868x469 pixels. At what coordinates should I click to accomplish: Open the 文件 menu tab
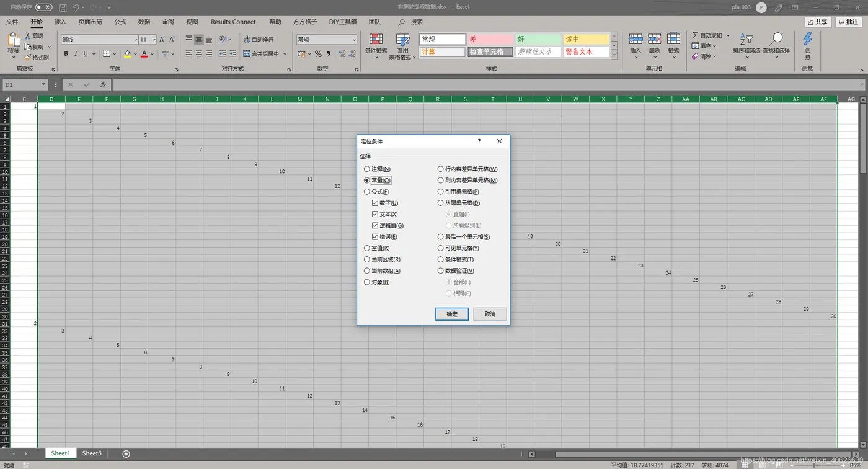tap(12, 22)
